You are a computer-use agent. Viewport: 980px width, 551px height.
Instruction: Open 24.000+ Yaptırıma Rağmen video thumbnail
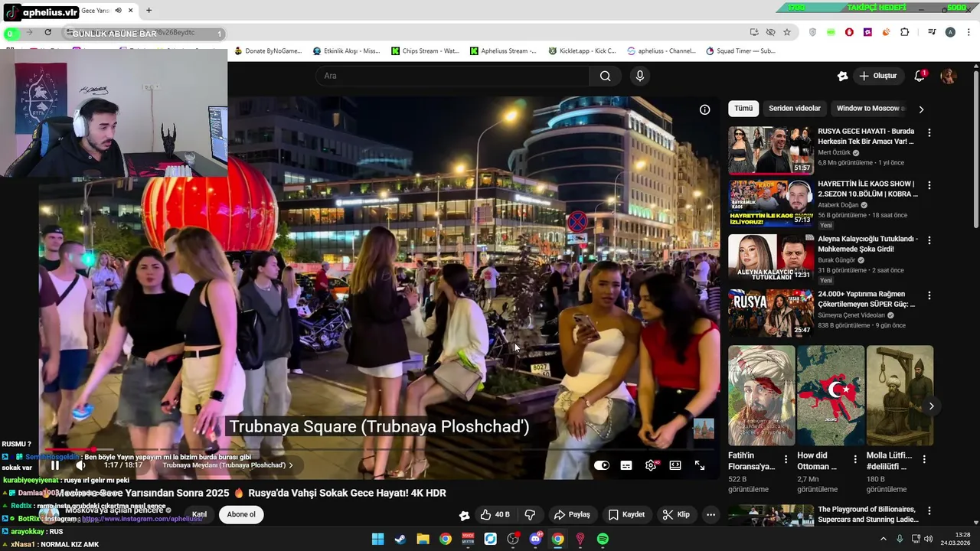pos(771,312)
